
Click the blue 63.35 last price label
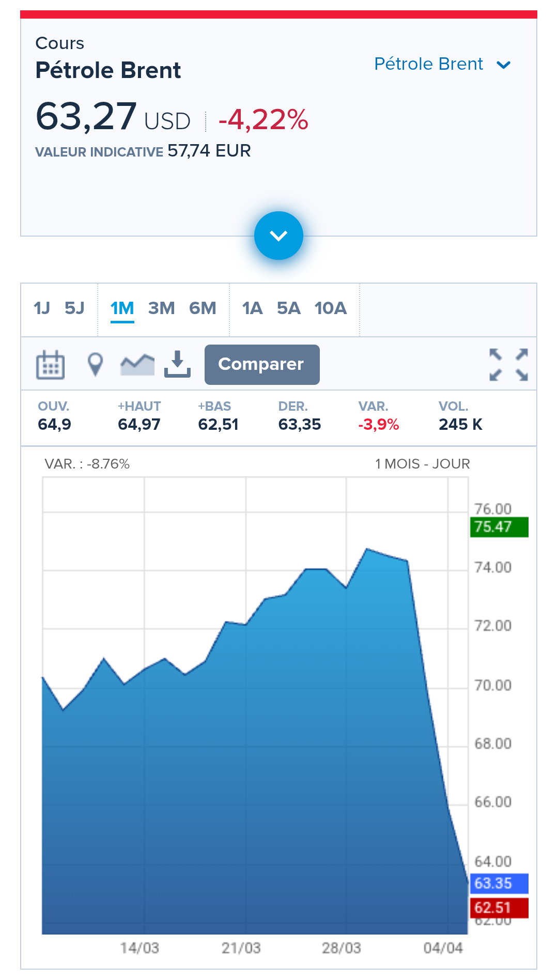point(499,883)
